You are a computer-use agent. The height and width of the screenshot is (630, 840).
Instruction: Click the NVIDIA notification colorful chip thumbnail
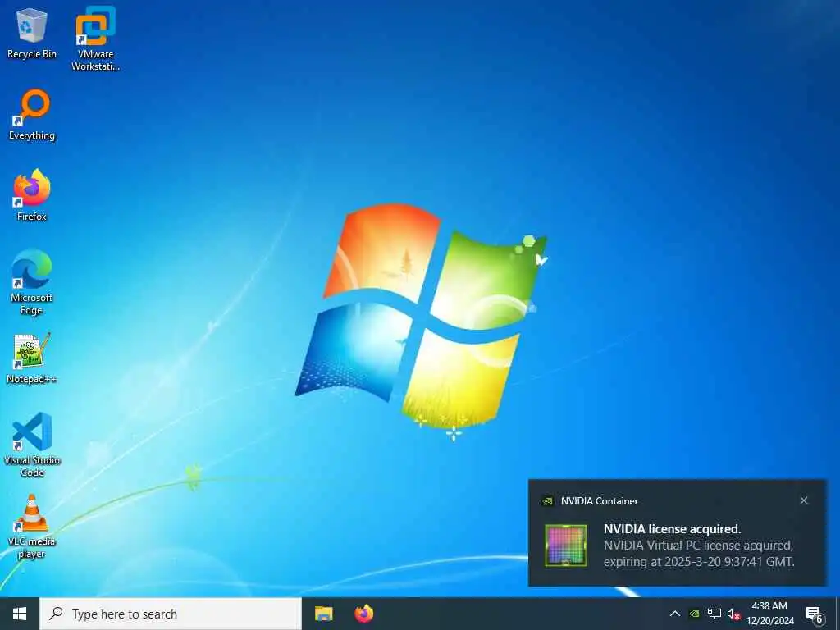(x=566, y=546)
